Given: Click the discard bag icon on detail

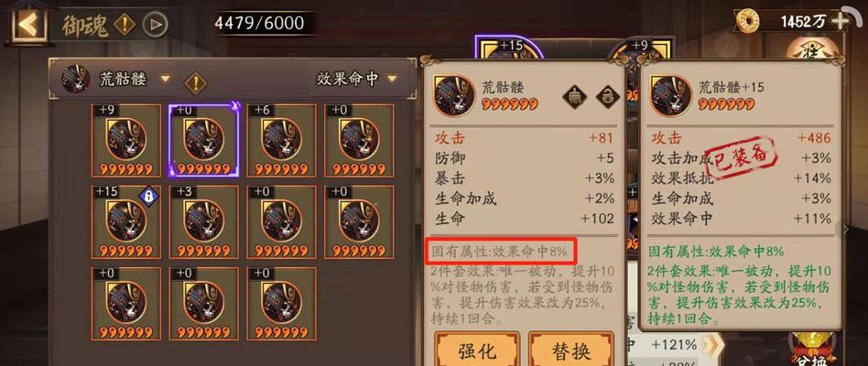Looking at the screenshot, I should pyautogui.click(x=573, y=97).
